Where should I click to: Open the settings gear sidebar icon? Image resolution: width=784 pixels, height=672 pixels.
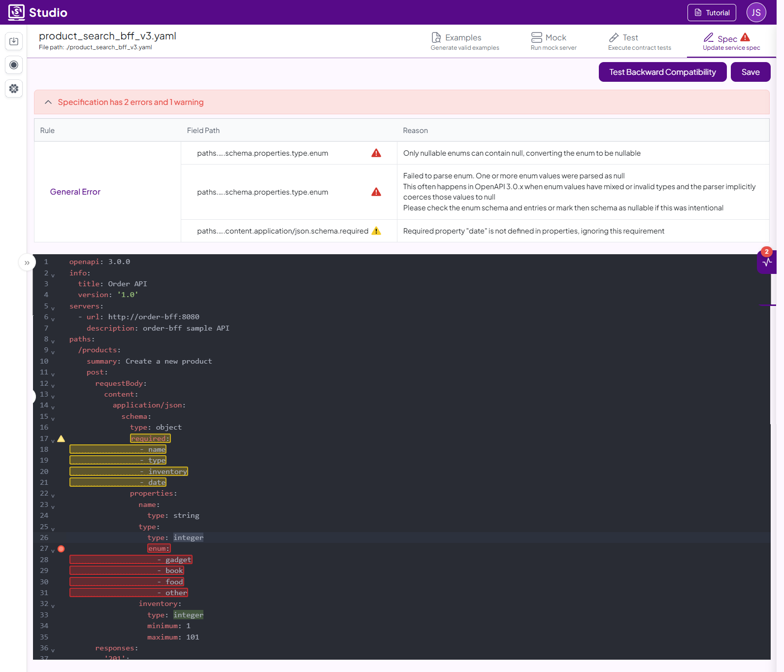(x=14, y=89)
